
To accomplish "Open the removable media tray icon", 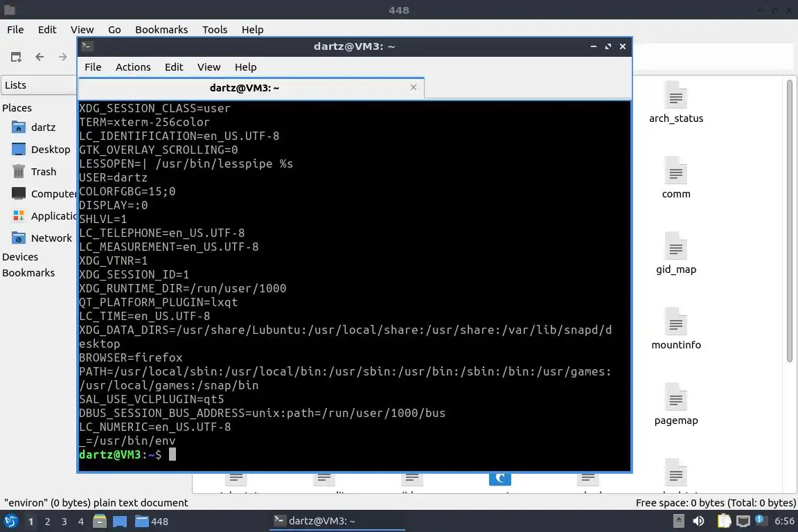I will 678,521.
